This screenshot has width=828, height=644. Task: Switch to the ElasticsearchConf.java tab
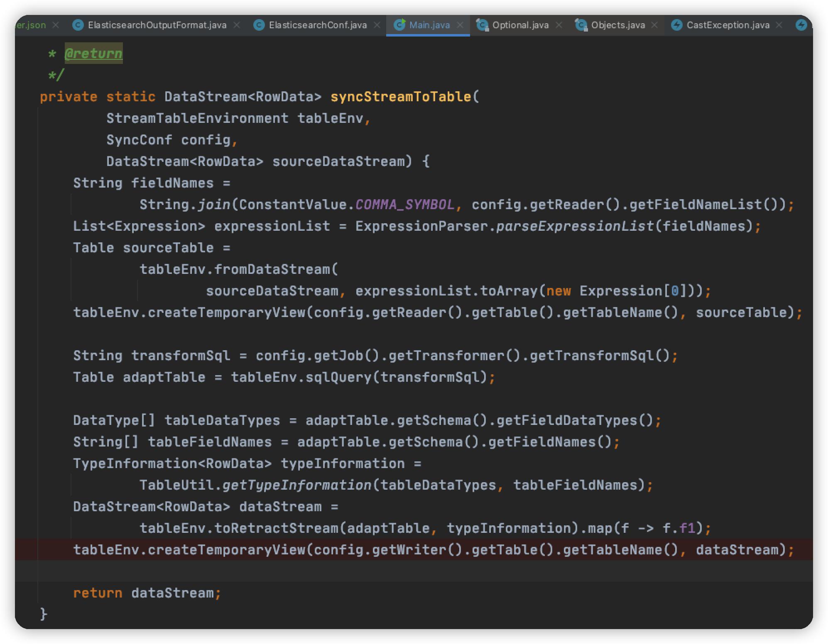click(x=317, y=25)
